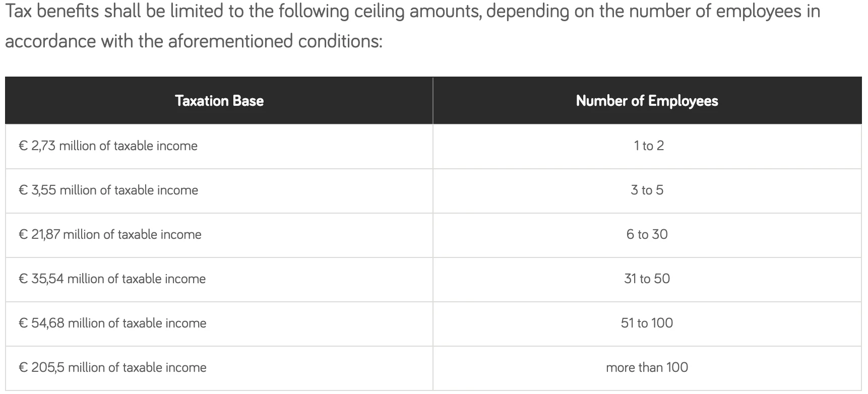Click the '1 to 2' employees cell

point(647,146)
